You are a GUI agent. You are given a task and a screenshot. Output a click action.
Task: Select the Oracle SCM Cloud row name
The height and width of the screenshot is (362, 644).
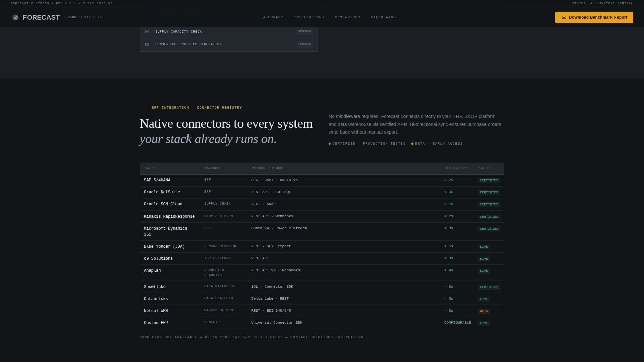163,204
